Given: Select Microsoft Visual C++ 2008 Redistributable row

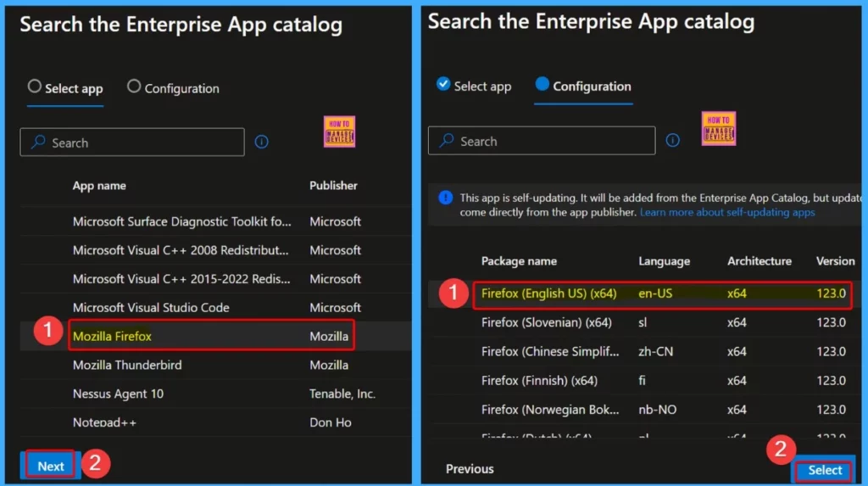Looking at the screenshot, I should click(216, 250).
